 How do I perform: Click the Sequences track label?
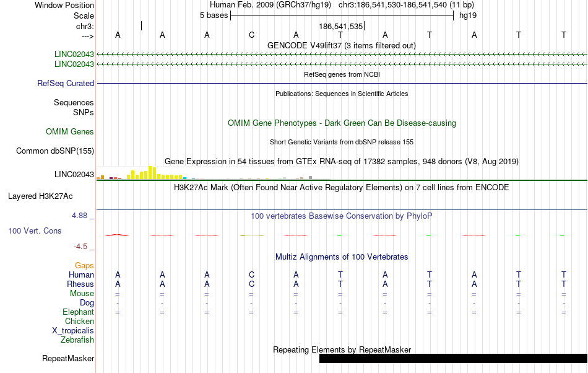(74, 102)
